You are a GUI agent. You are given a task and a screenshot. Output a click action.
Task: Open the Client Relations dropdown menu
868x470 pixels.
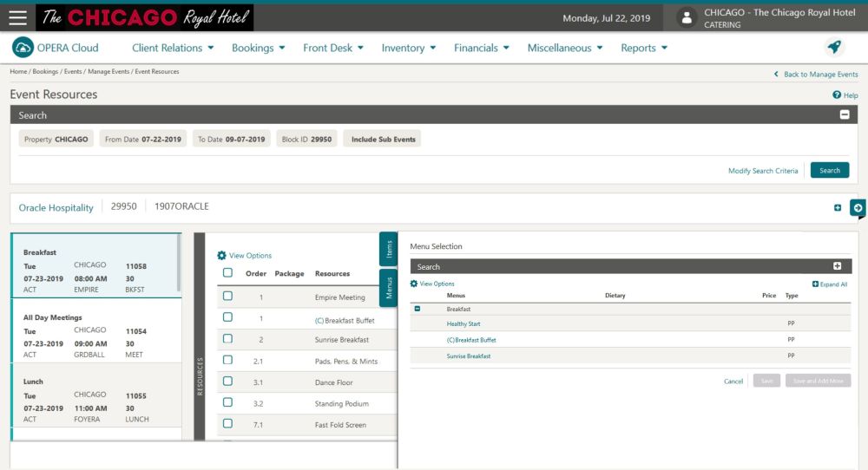173,48
